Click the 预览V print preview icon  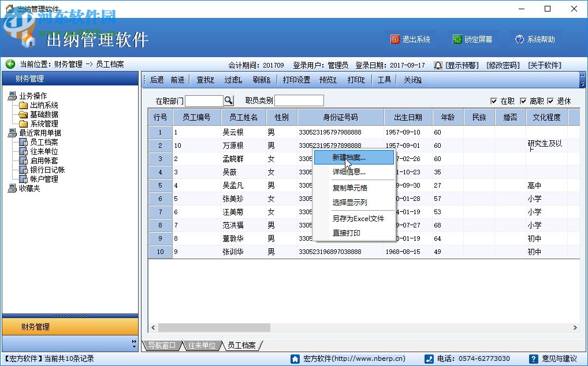coord(328,80)
